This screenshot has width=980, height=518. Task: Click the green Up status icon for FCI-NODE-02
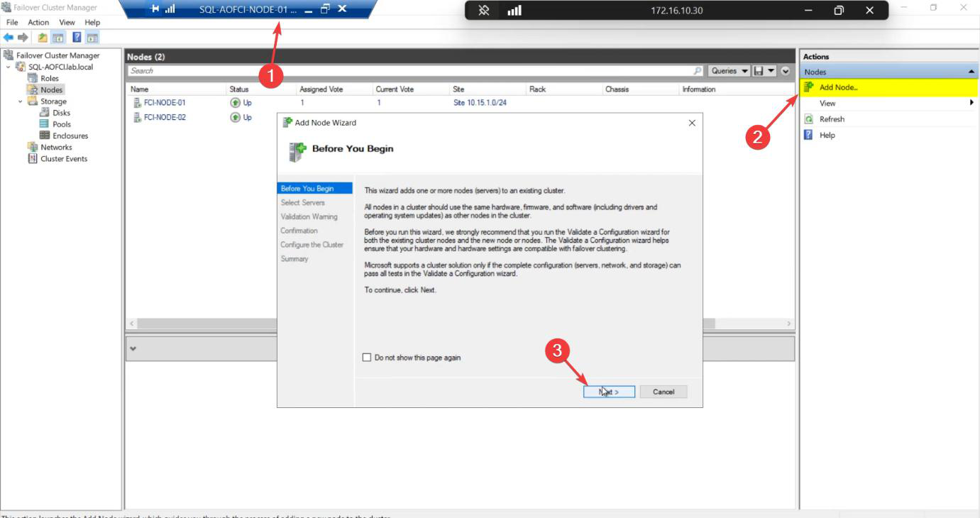pyautogui.click(x=235, y=117)
